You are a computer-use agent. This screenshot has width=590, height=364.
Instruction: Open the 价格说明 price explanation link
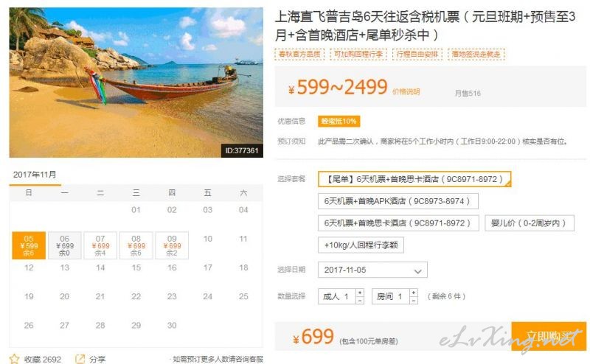[406, 92]
